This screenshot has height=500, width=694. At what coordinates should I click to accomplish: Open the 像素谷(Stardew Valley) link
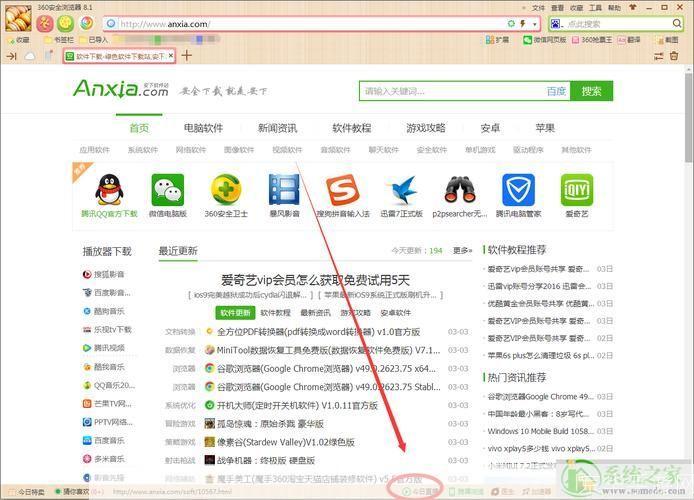click(285, 442)
